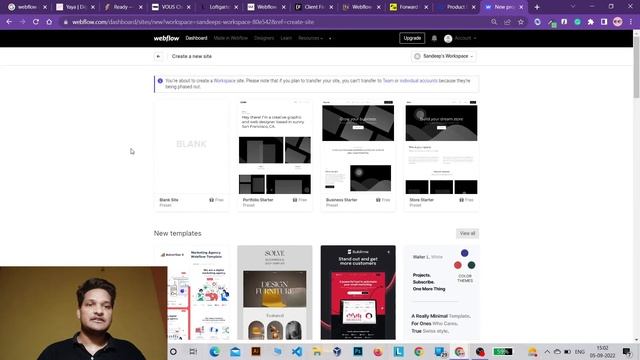Open the SOLVE furniture template card
640x360 pixels.
[275, 292]
